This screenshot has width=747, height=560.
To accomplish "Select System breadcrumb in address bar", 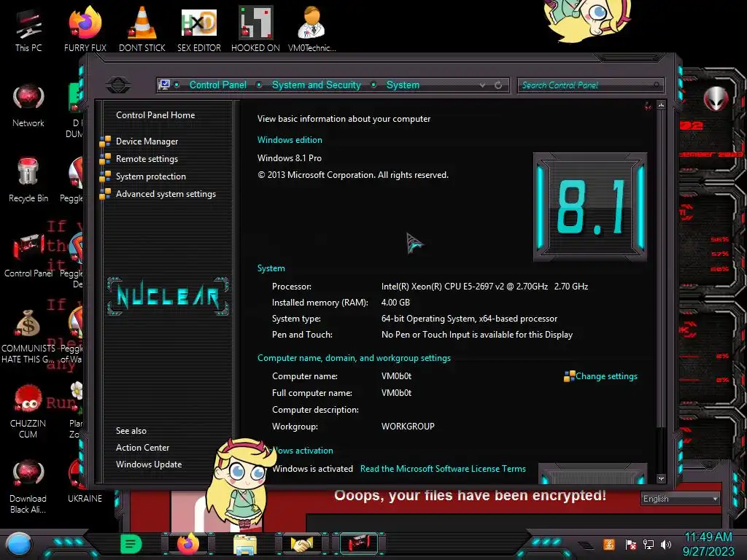I will pyautogui.click(x=403, y=85).
